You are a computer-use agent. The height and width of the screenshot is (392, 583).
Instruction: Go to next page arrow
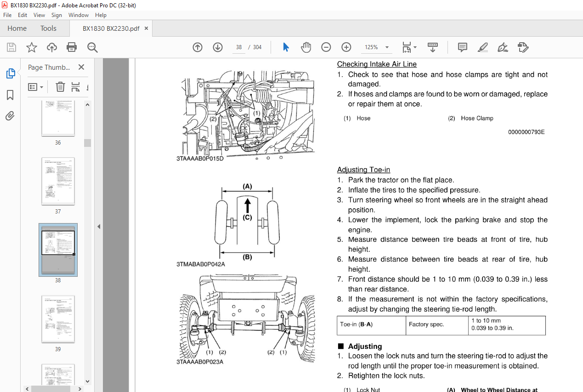[218, 47]
